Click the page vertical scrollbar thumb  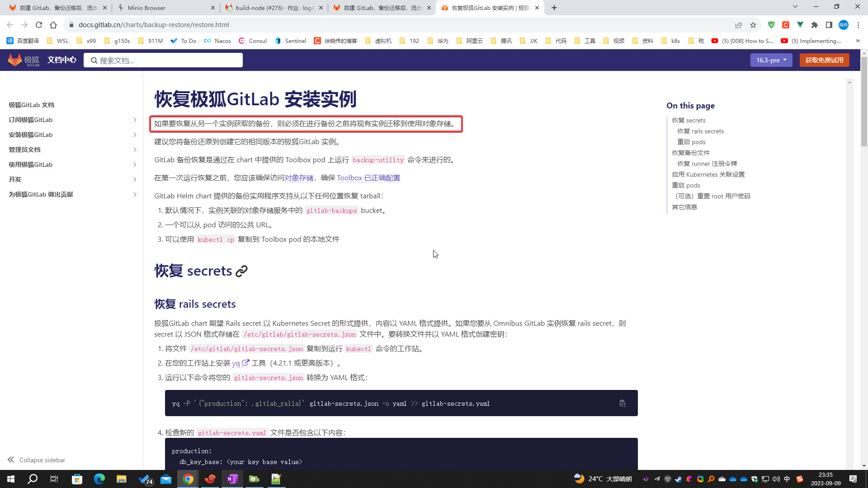[864, 101]
